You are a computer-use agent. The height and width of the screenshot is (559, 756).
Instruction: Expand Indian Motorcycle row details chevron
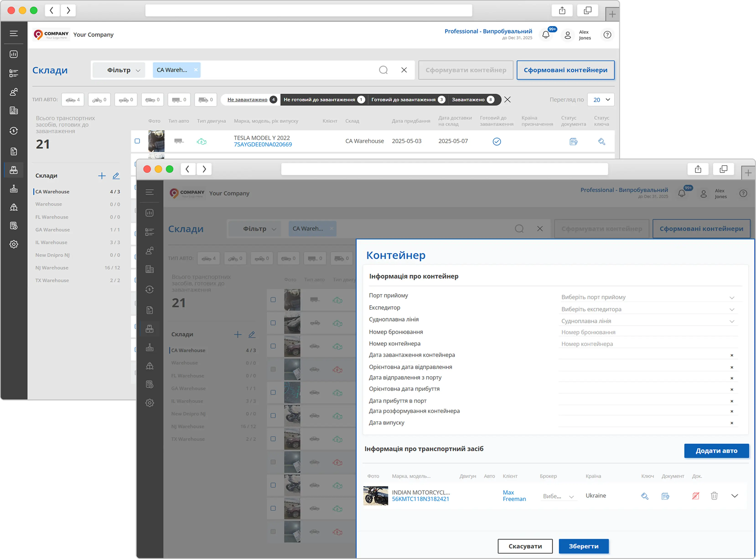coord(735,496)
